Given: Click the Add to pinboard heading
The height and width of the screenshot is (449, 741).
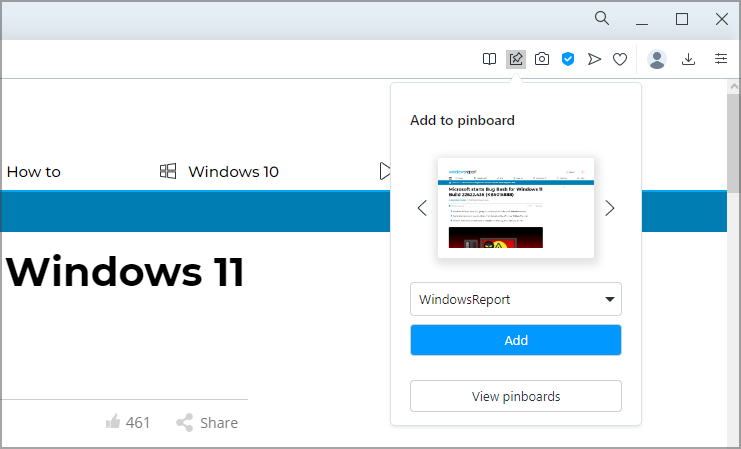Looking at the screenshot, I should pyautogui.click(x=462, y=121).
